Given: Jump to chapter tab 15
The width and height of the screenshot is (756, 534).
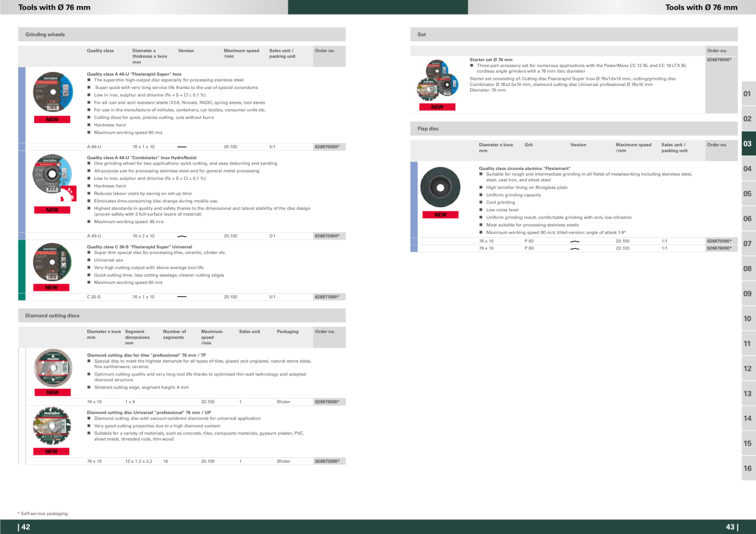Looking at the screenshot, I should coord(747,444).
